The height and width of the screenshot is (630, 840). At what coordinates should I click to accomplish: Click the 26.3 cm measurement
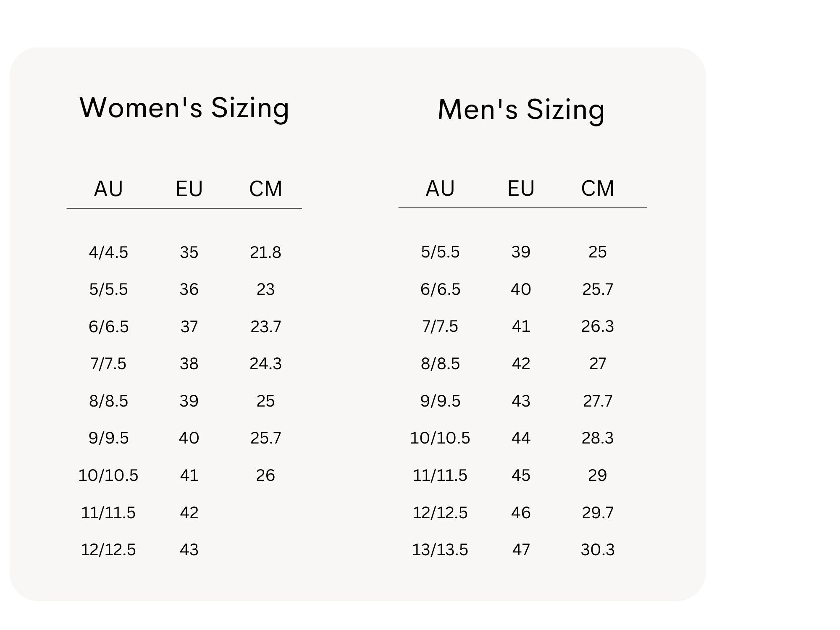click(597, 326)
